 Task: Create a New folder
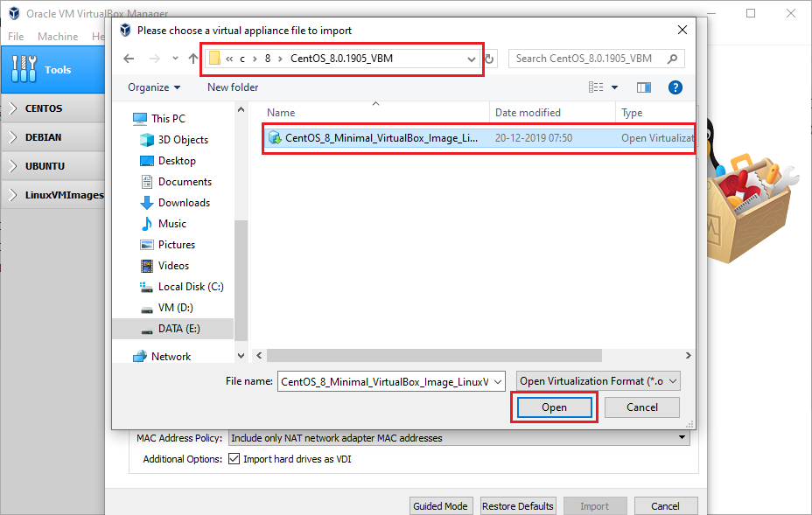pyautogui.click(x=233, y=87)
